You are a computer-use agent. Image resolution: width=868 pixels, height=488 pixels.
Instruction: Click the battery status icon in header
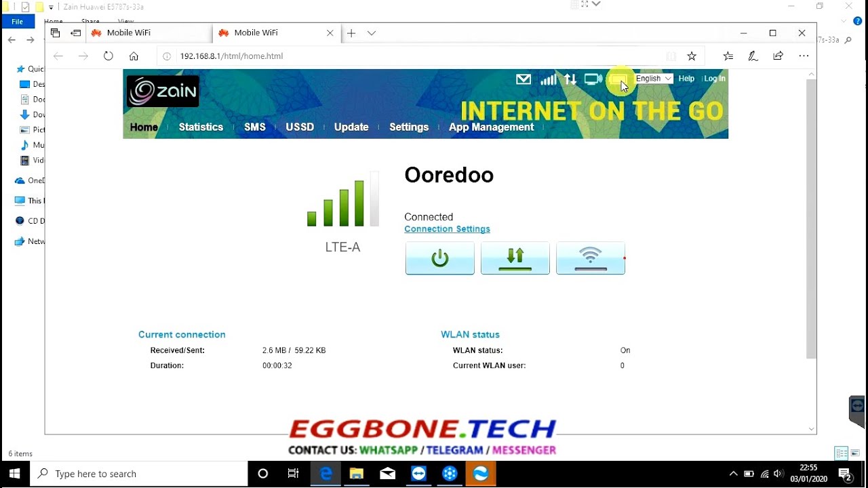click(617, 79)
